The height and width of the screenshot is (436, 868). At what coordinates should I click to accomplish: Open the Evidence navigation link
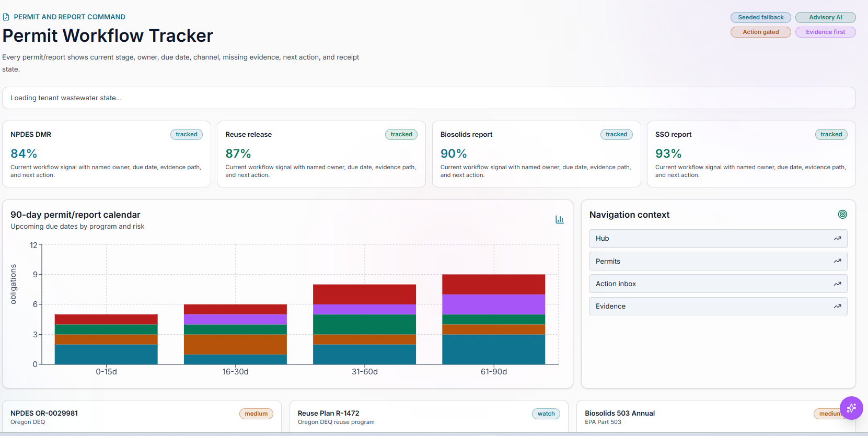point(718,307)
